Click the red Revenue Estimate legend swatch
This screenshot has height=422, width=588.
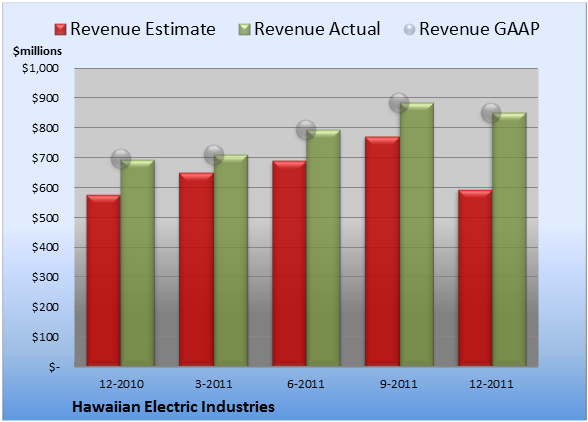tap(60, 30)
